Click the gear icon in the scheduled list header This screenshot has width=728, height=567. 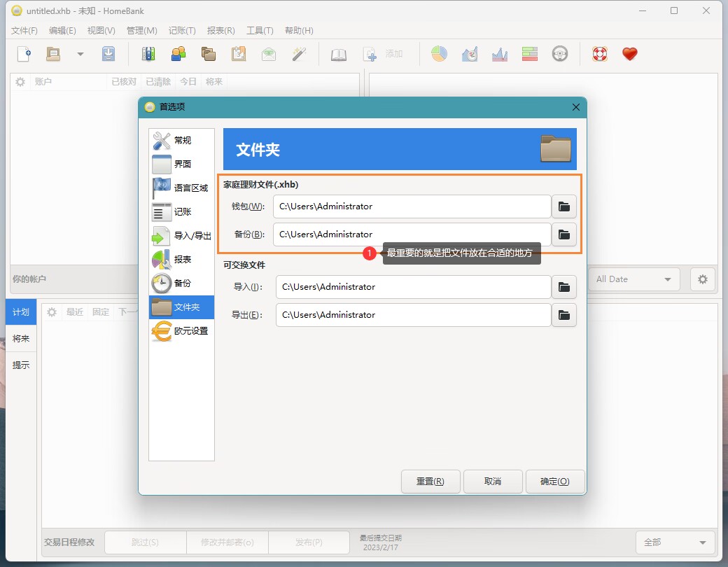click(52, 312)
